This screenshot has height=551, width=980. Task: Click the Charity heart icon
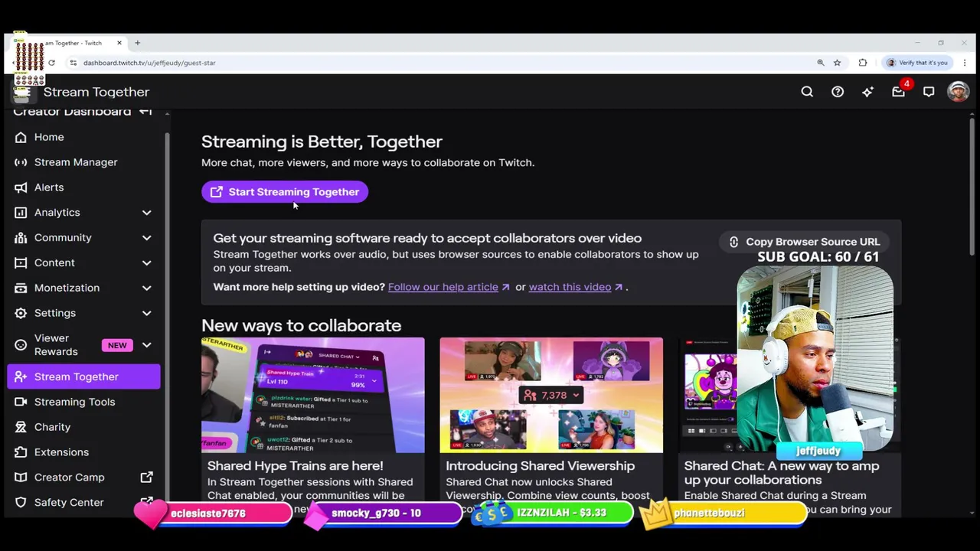coord(21,427)
